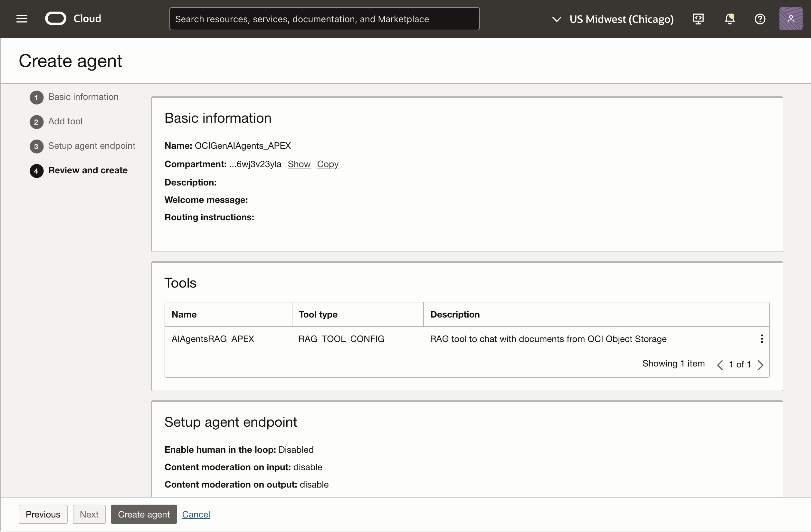Select step 4 Review and create
The width and height of the screenshot is (811, 532).
[88, 170]
